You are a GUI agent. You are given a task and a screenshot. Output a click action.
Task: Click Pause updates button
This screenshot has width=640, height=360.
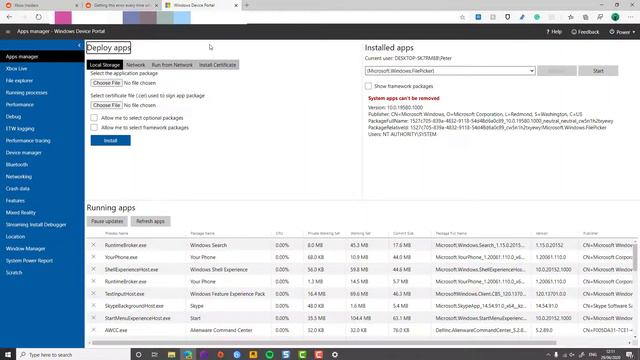(x=107, y=221)
